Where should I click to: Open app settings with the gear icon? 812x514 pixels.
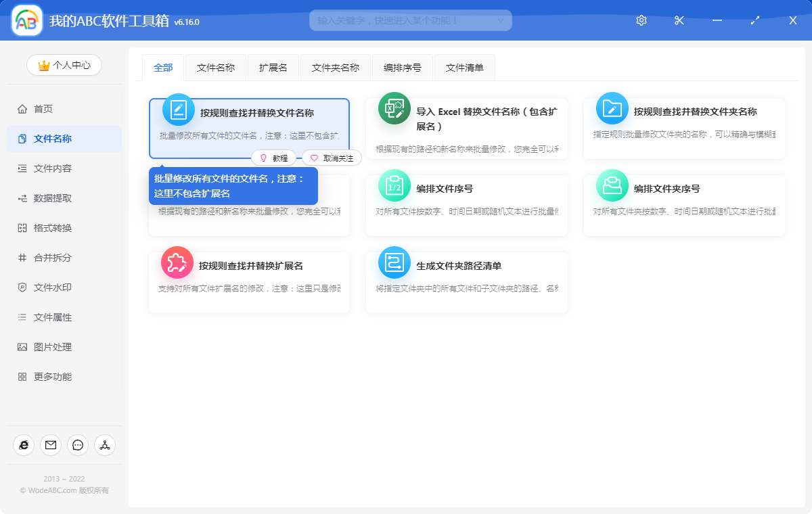[x=641, y=20]
